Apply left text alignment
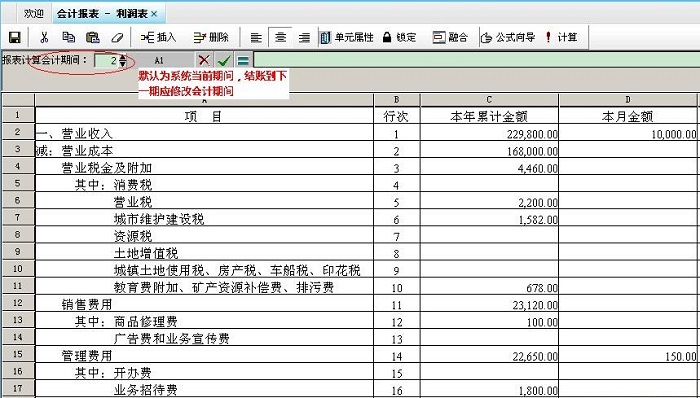Image resolution: width=700 pixels, height=398 pixels. (x=256, y=37)
